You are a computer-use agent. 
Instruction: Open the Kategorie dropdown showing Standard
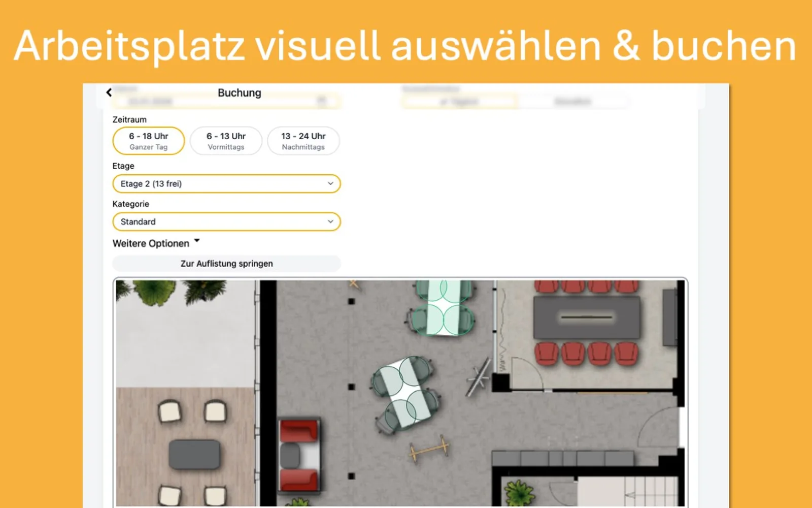tap(226, 222)
